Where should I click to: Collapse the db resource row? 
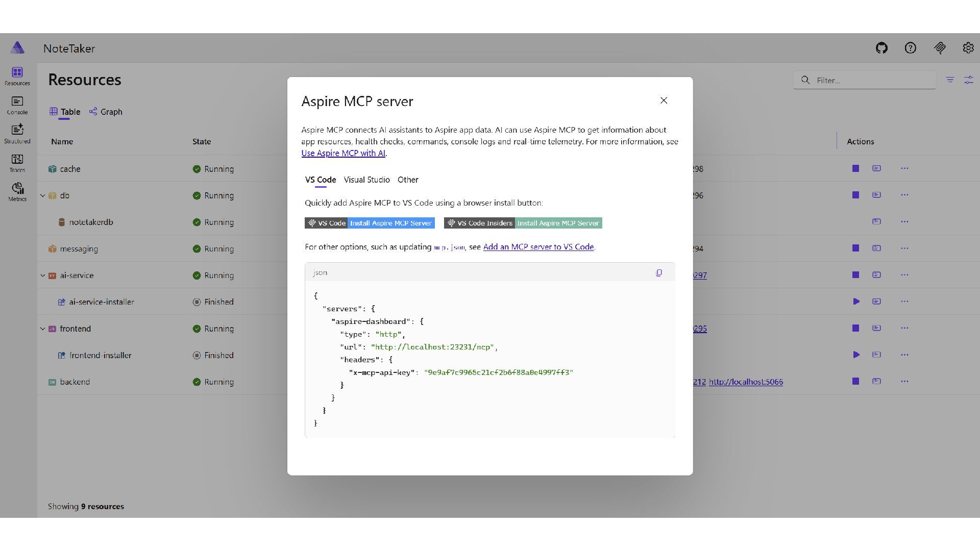click(x=43, y=195)
